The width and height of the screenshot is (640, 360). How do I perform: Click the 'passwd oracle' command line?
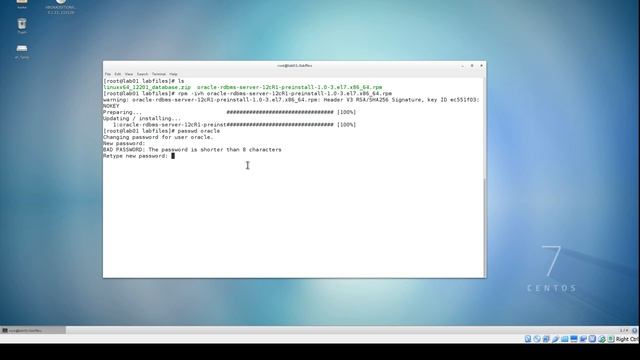point(162,131)
